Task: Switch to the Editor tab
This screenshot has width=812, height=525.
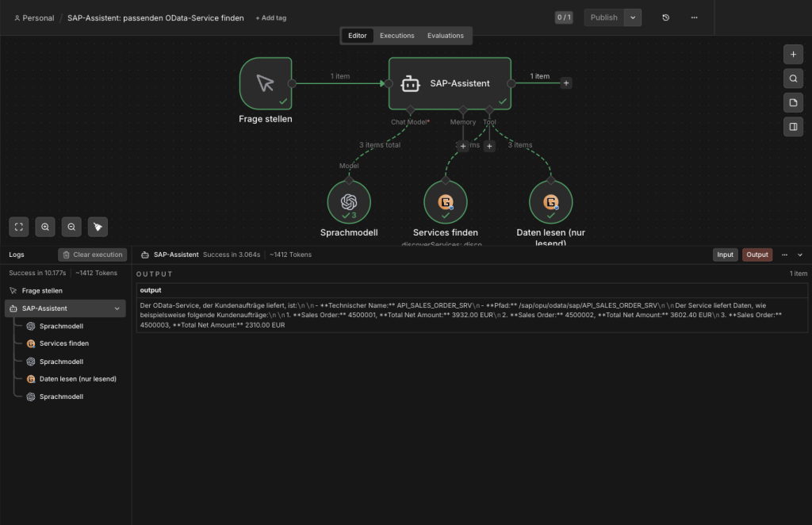Action: coord(358,36)
